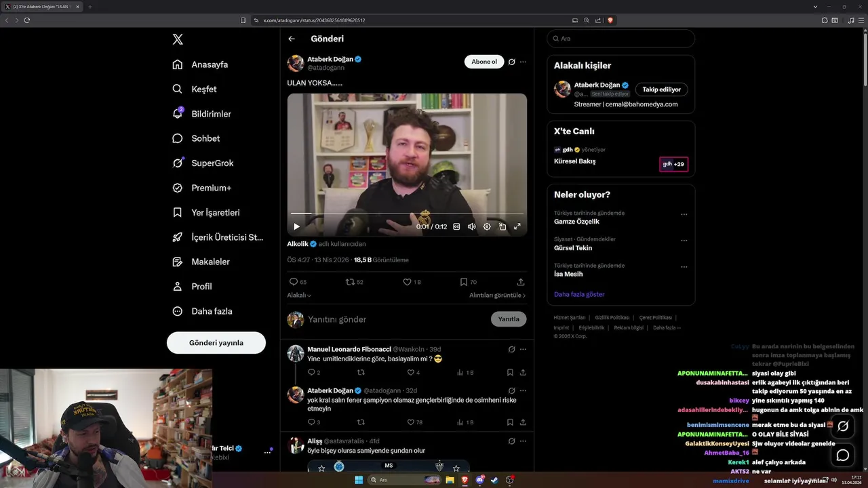Play the video in the post

pyautogui.click(x=296, y=226)
